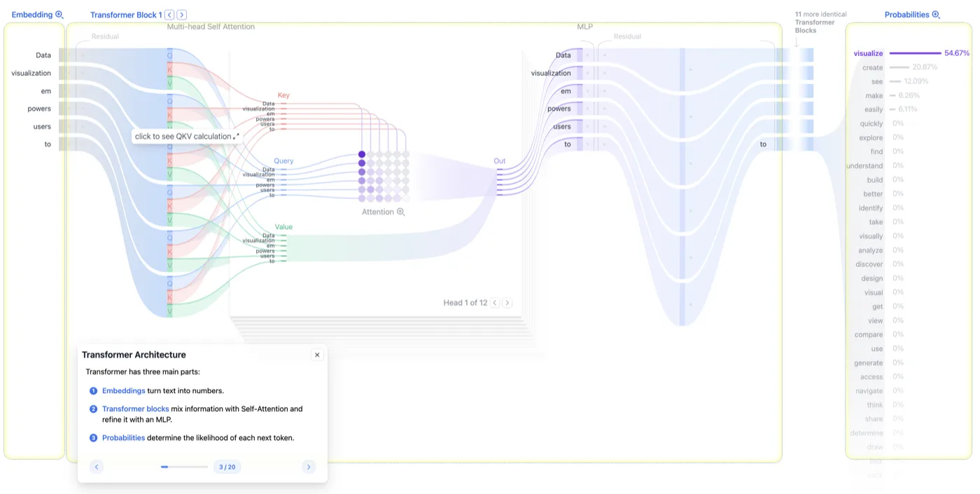Click the Key label in attention
Image resolution: width=980 pixels, height=494 pixels.
coord(283,95)
